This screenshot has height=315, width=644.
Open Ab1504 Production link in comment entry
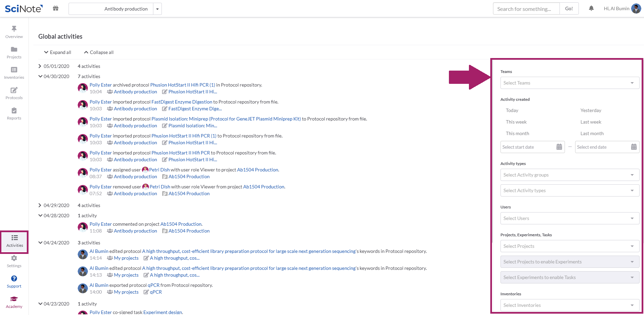click(x=181, y=224)
